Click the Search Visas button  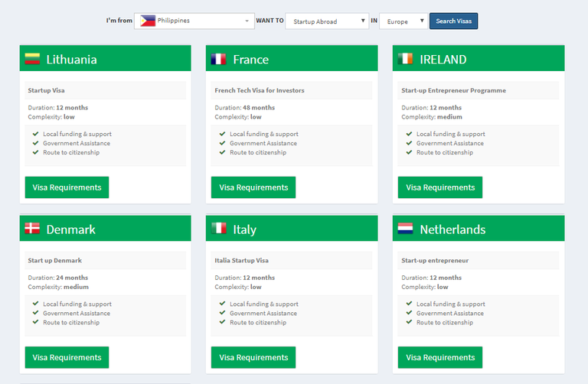point(454,21)
